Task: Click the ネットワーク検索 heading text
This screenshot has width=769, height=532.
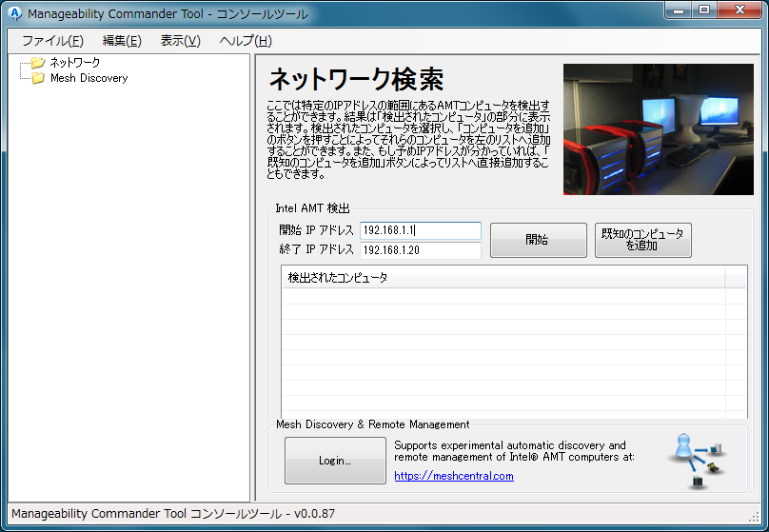Action: (x=356, y=79)
